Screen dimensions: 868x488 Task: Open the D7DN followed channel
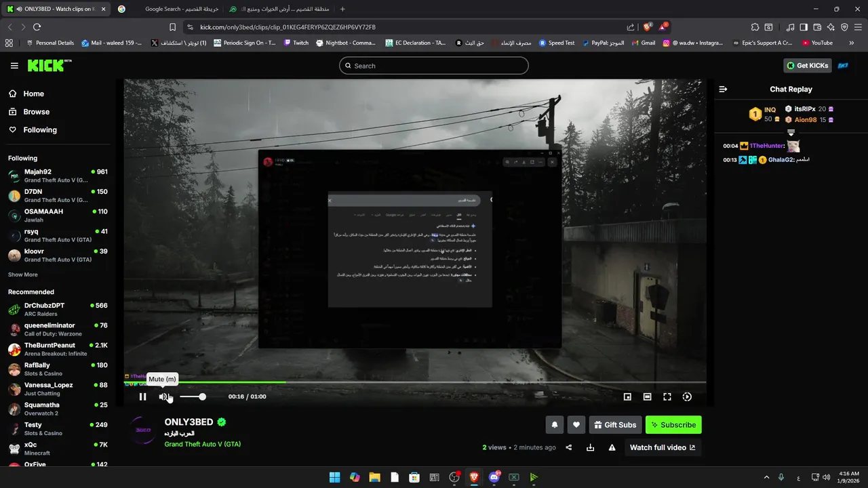tap(58, 196)
